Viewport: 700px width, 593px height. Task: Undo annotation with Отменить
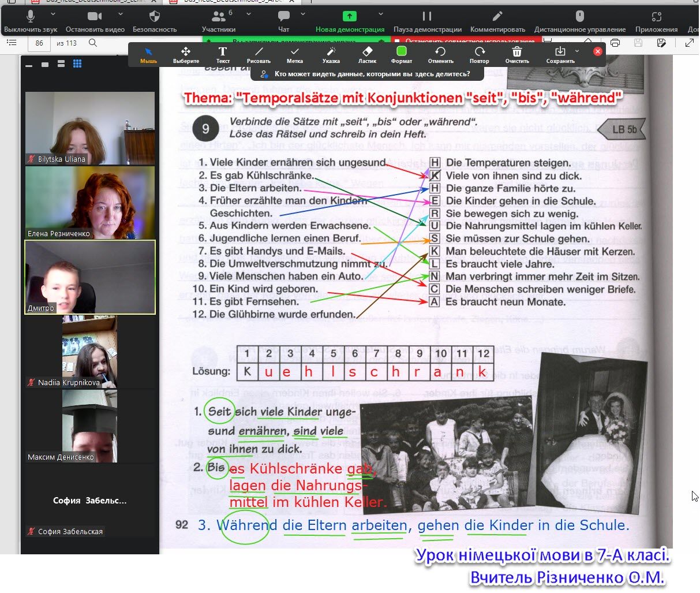441,55
